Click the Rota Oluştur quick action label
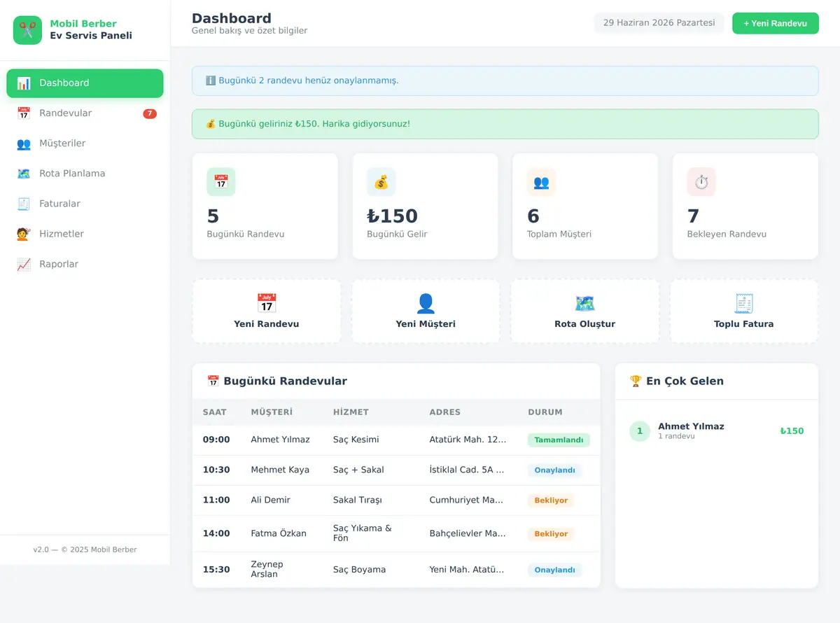The image size is (840, 623). (x=584, y=324)
